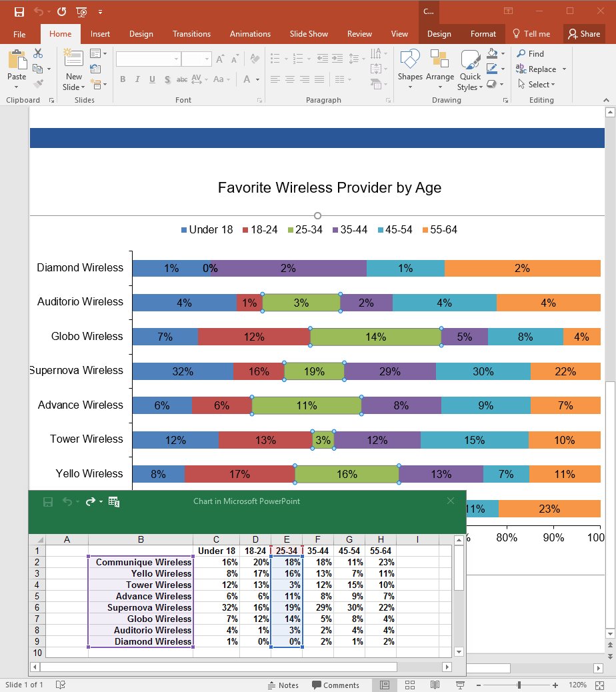The width and height of the screenshot is (616, 692).
Task: Toggle text Shadow formatting
Action: [x=167, y=80]
